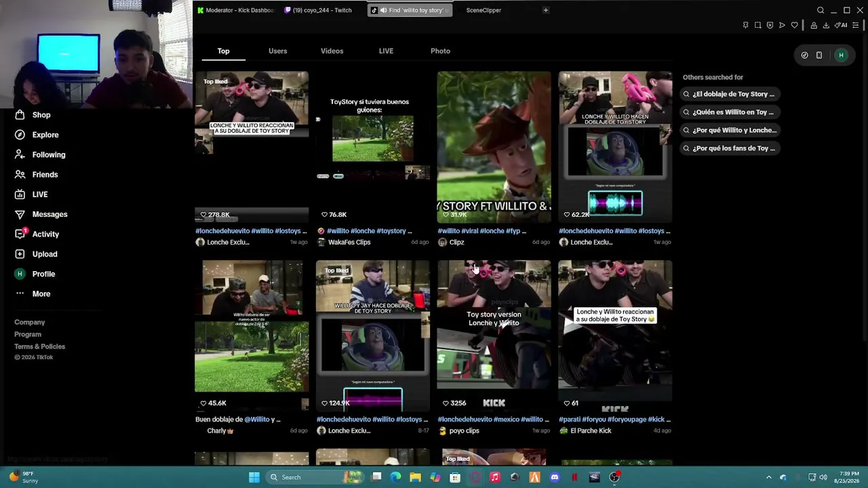Switch to the Moderator Kick Dashboard tab
This screenshot has width=868, height=488.
pyautogui.click(x=235, y=10)
